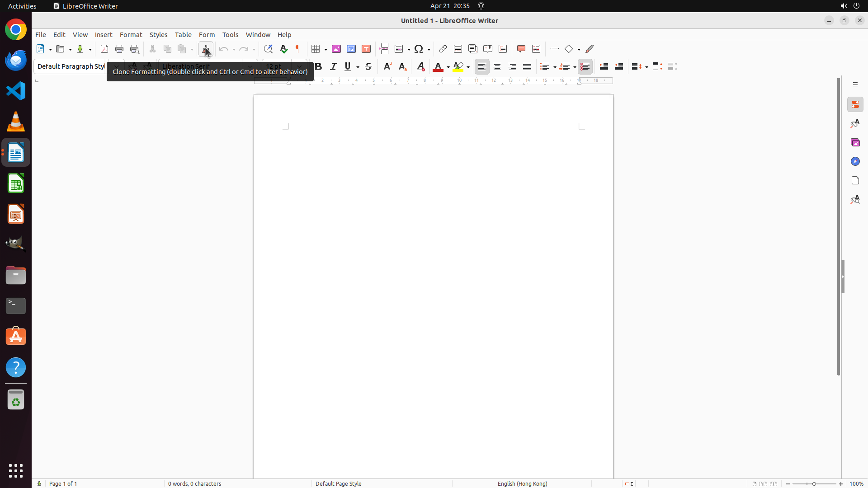Toggle Bold formatting
This screenshot has height=488, width=868.
(318, 66)
